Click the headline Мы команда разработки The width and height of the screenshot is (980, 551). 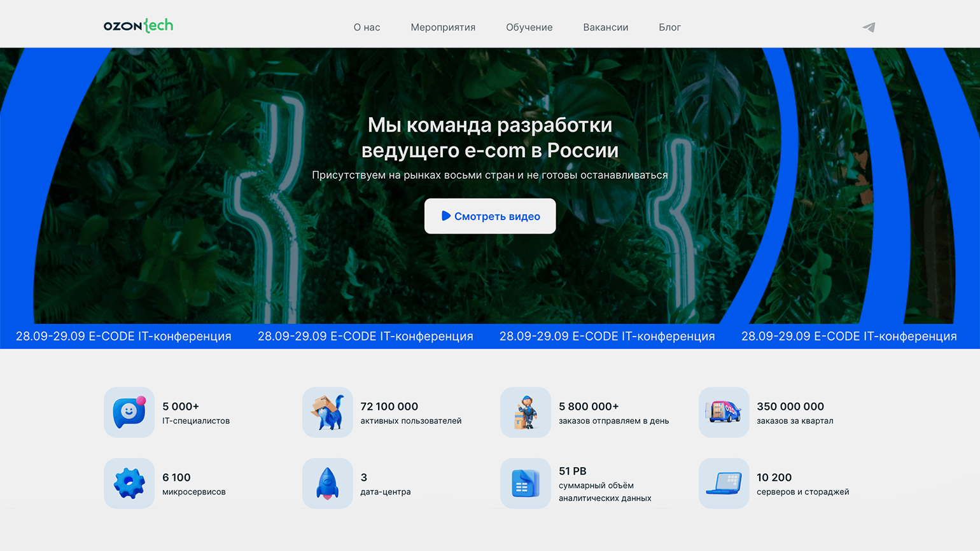(x=490, y=125)
